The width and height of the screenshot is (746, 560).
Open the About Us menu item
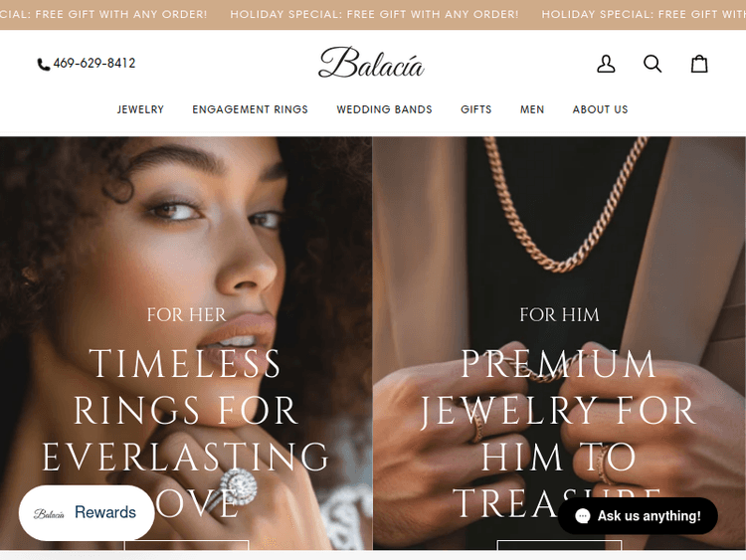[x=600, y=109]
